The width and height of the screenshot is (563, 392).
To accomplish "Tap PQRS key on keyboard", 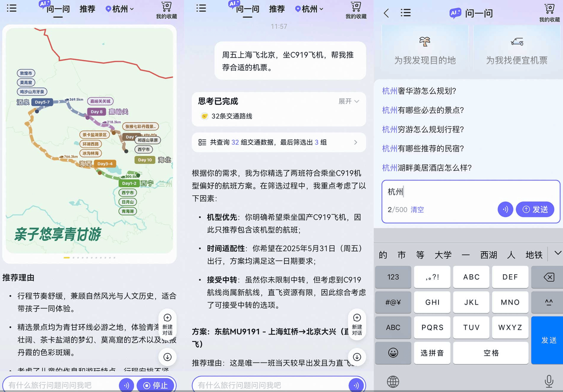I will click(432, 327).
